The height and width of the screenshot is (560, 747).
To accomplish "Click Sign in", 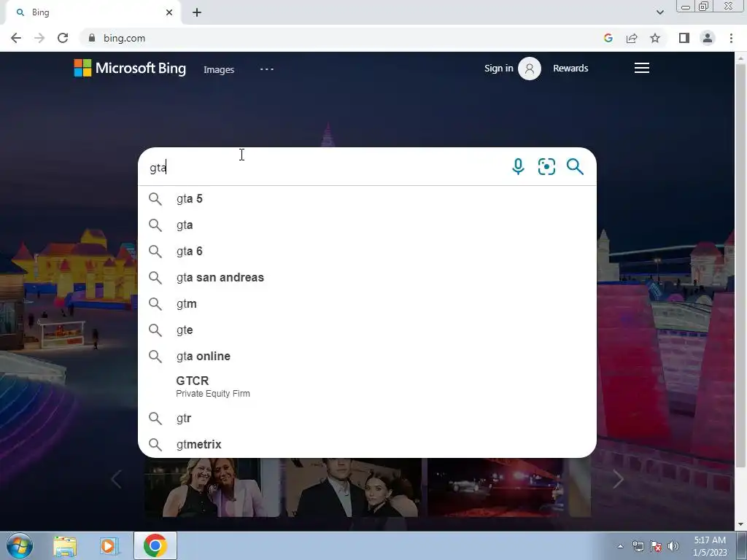I will (498, 68).
